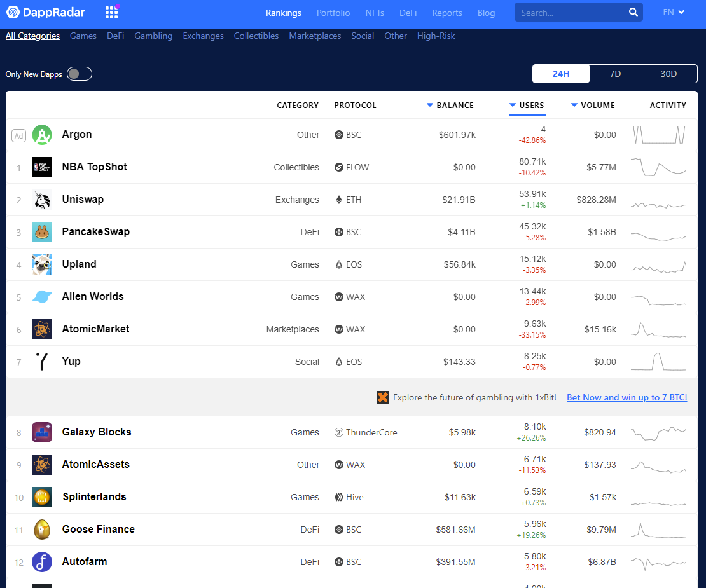Open the apps grid menu icon
Image resolution: width=706 pixels, height=588 pixels.
click(x=112, y=12)
